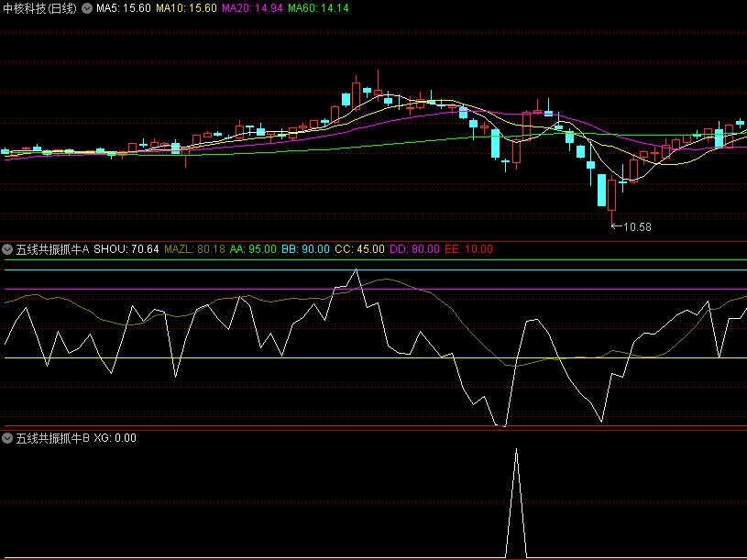The image size is (747, 560).
Task: Expand the 五线共振抓牛B indicator menu arrow
Action: click(8, 438)
